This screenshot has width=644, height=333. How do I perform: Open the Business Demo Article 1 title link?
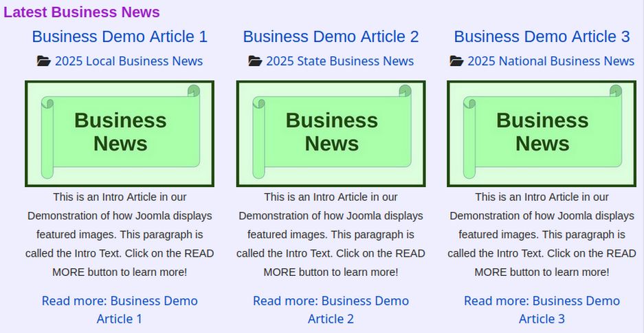(120, 36)
